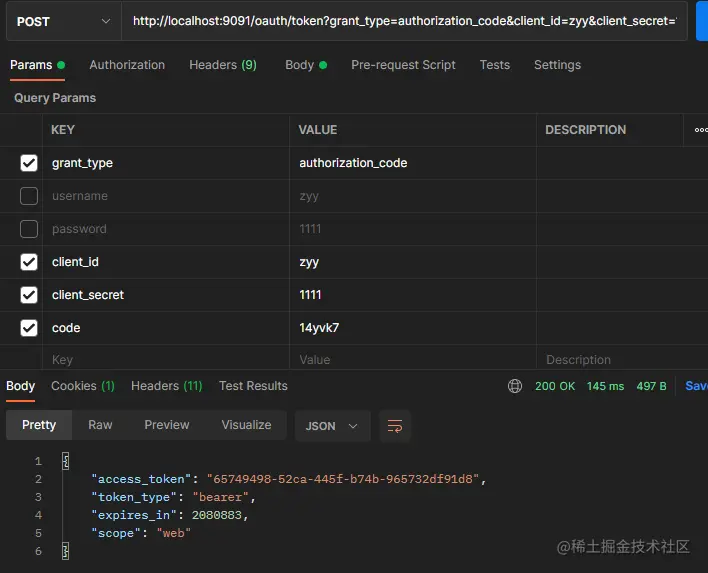Open the Tests tab
708x573 pixels.
point(494,65)
